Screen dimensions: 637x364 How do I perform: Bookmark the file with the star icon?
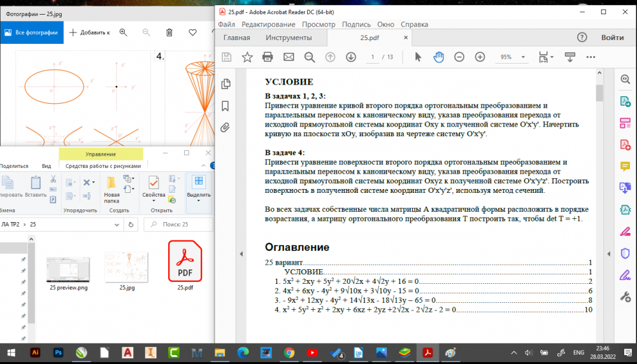tap(247, 57)
